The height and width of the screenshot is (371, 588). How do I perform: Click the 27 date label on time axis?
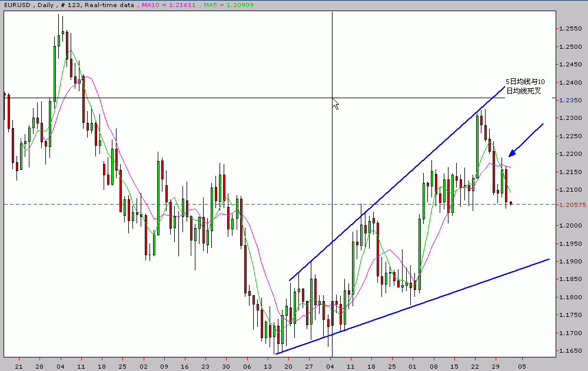tap(308, 366)
